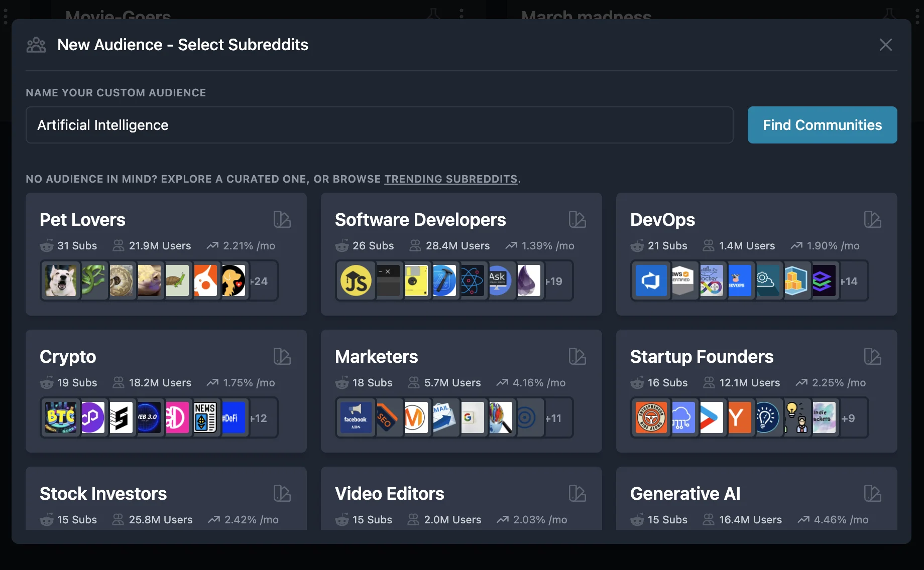Click the Facebook Ads subreddit icon

[356, 417]
